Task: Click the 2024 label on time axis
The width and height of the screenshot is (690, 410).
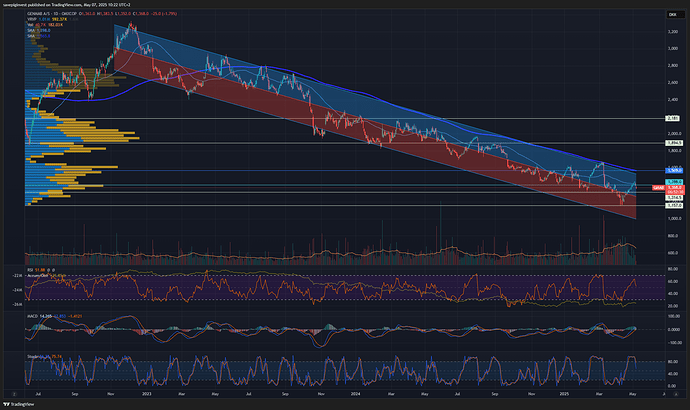Action: pyautogui.click(x=356, y=394)
